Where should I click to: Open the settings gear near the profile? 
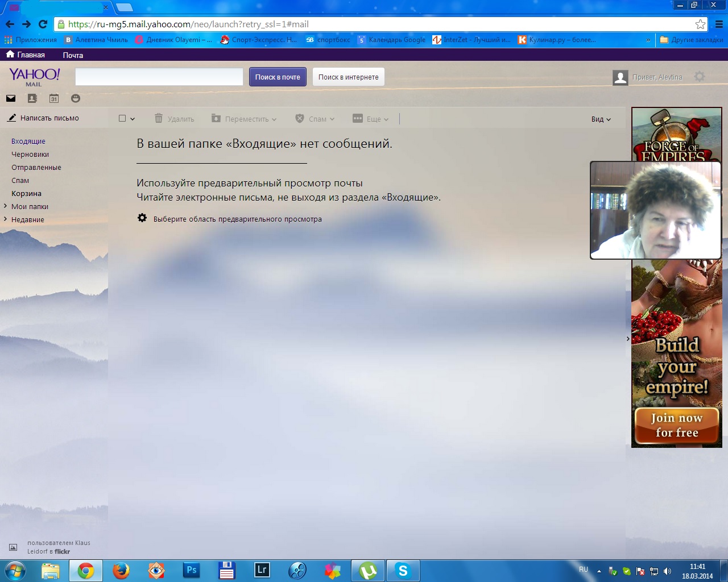(700, 77)
